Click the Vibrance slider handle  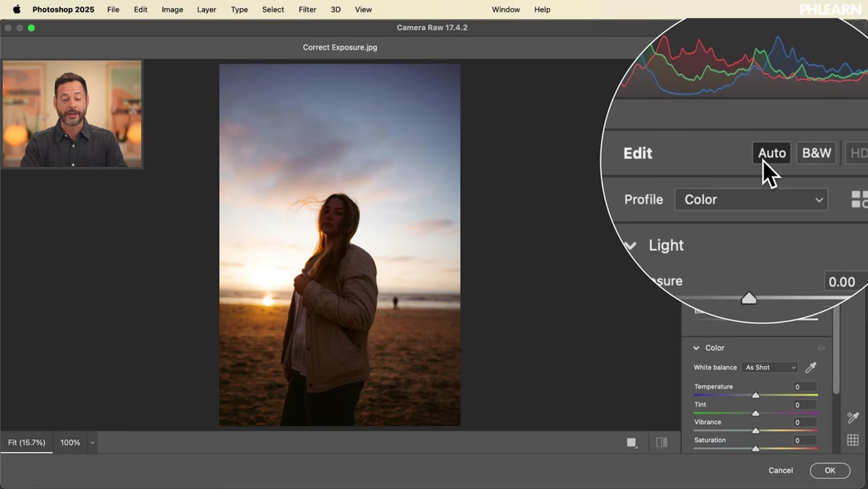click(x=755, y=430)
